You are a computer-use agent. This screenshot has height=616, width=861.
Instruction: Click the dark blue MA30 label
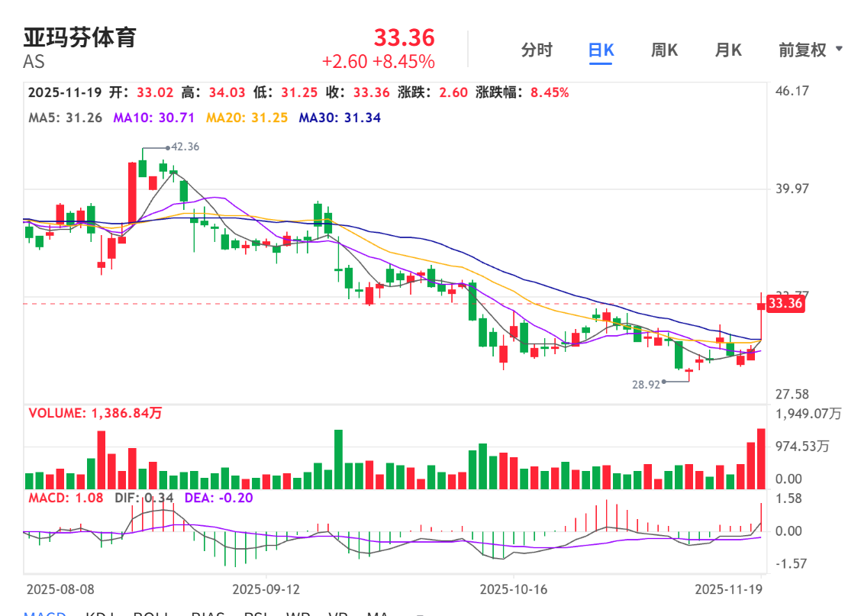(x=340, y=118)
